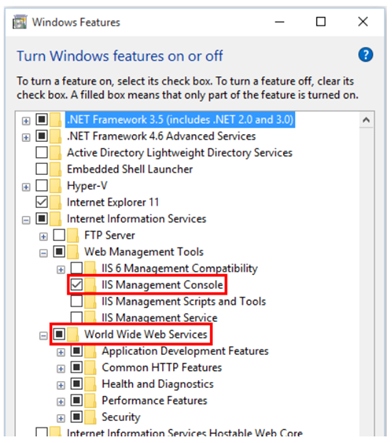This screenshot has height=443, width=392.
Task: Check the Hyper-V checkbox
Action: click(42, 185)
